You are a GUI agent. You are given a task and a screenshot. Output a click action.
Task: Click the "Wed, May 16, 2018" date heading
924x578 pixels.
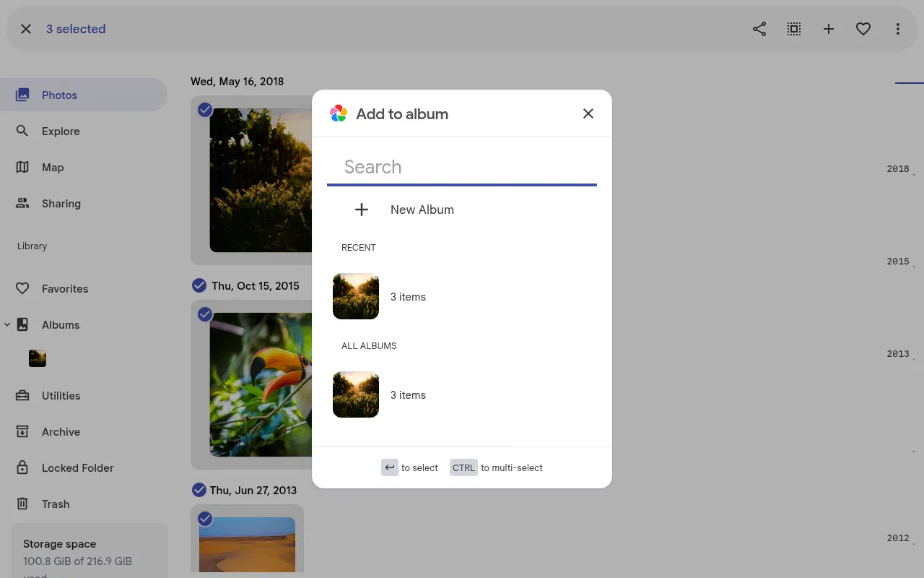tap(237, 82)
